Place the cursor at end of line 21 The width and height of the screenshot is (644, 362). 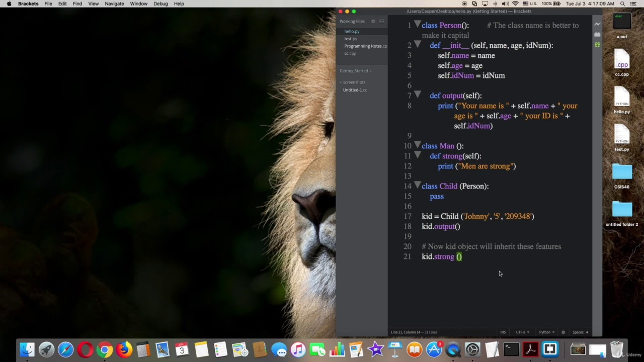[463, 256]
